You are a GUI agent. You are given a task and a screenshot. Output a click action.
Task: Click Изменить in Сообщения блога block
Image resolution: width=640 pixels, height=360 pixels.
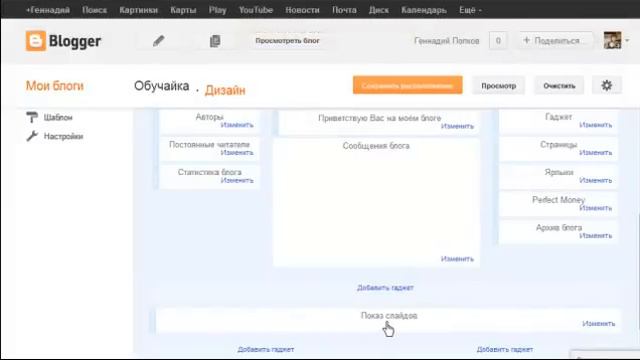coord(457,259)
